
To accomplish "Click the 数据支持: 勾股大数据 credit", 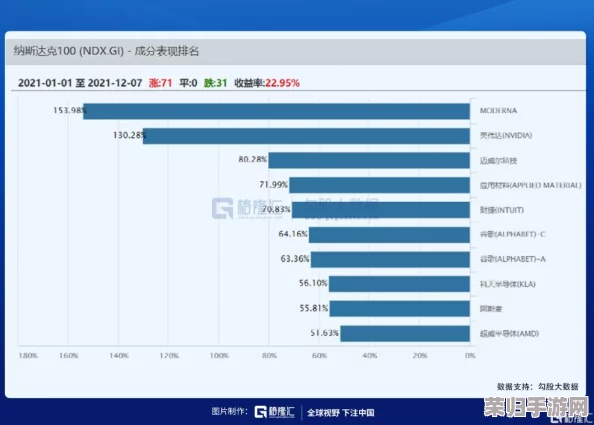I will click(538, 387).
